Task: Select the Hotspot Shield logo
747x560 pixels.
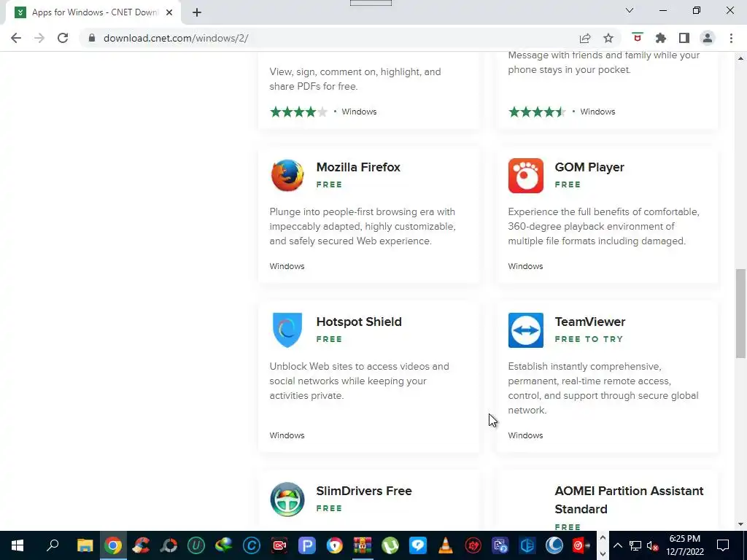Action: (x=287, y=330)
